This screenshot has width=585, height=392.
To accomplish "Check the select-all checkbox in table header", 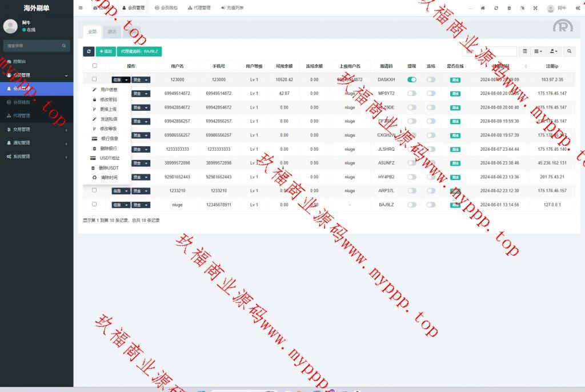I will coord(94,66).
